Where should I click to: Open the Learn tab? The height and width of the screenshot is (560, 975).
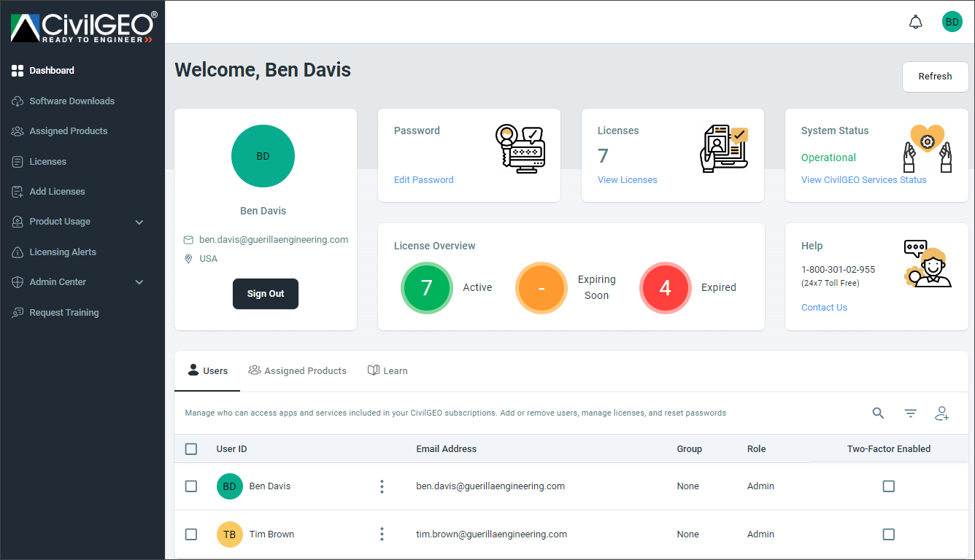point(388,370)
